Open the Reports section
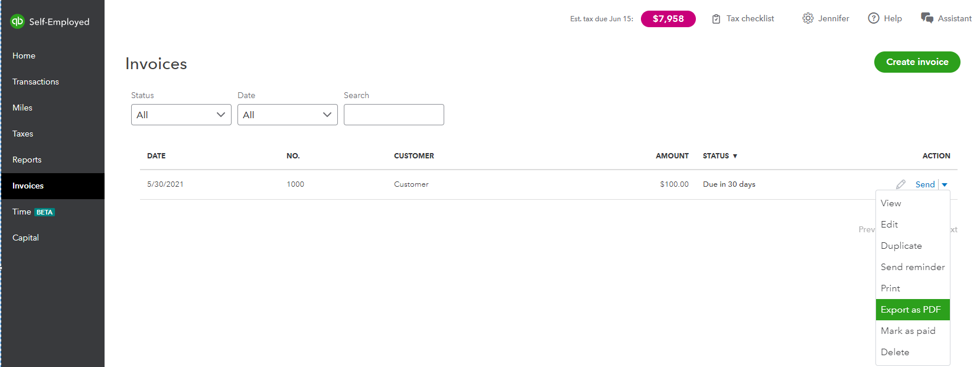The image size is (980, 367). tap(27, 159)
